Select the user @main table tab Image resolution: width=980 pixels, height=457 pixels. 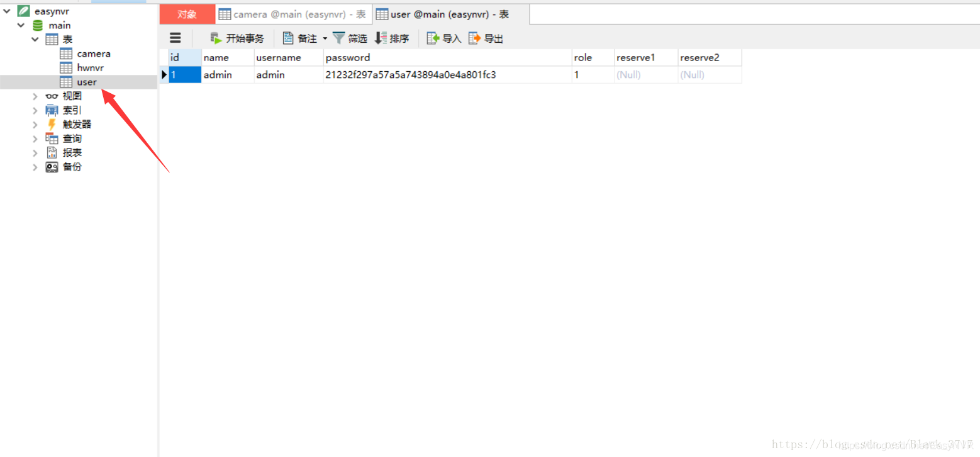[x=451, y=14]
